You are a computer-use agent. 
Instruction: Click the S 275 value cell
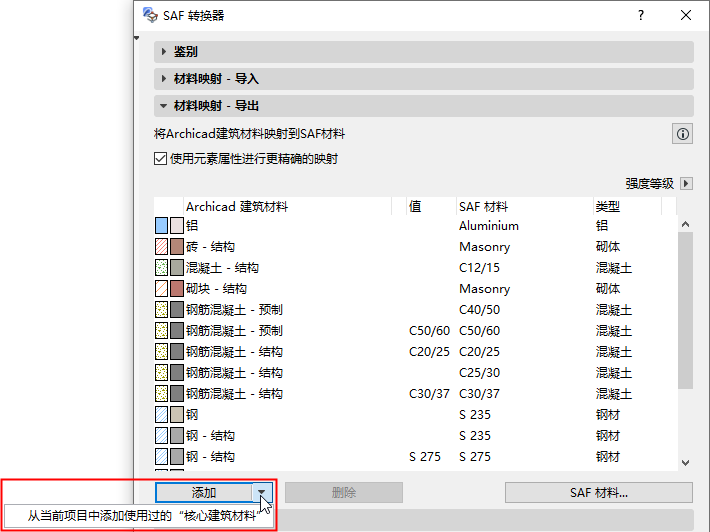click(425, 456)
